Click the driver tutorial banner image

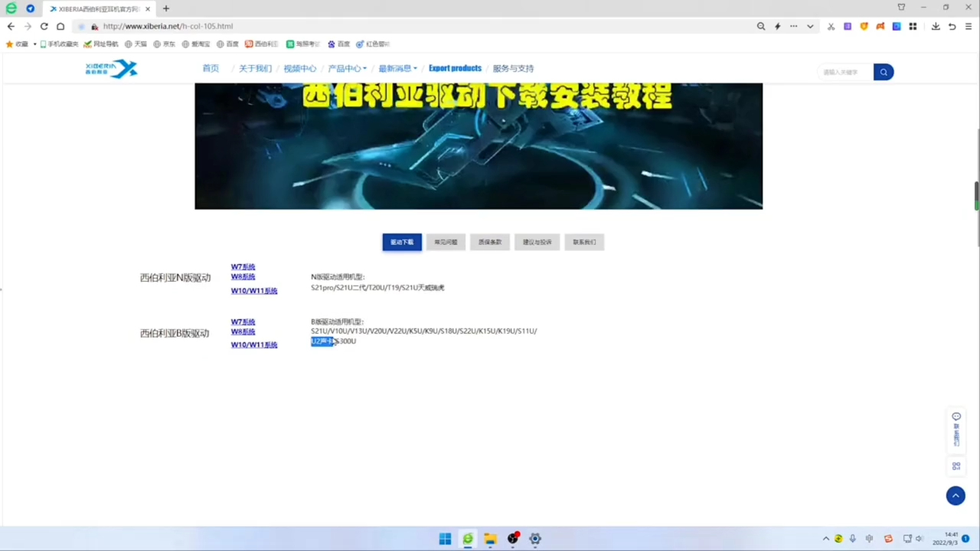click(479, 145)
